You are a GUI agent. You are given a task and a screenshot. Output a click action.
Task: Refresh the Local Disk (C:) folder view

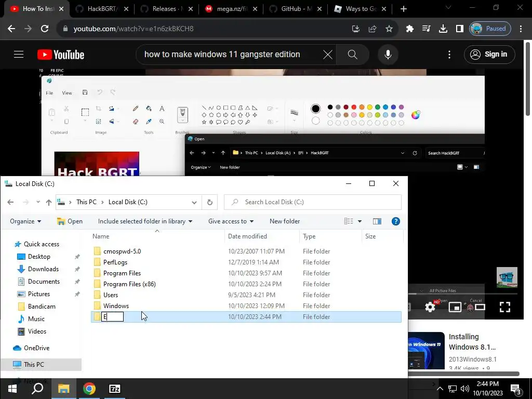(x=210, y=202)
